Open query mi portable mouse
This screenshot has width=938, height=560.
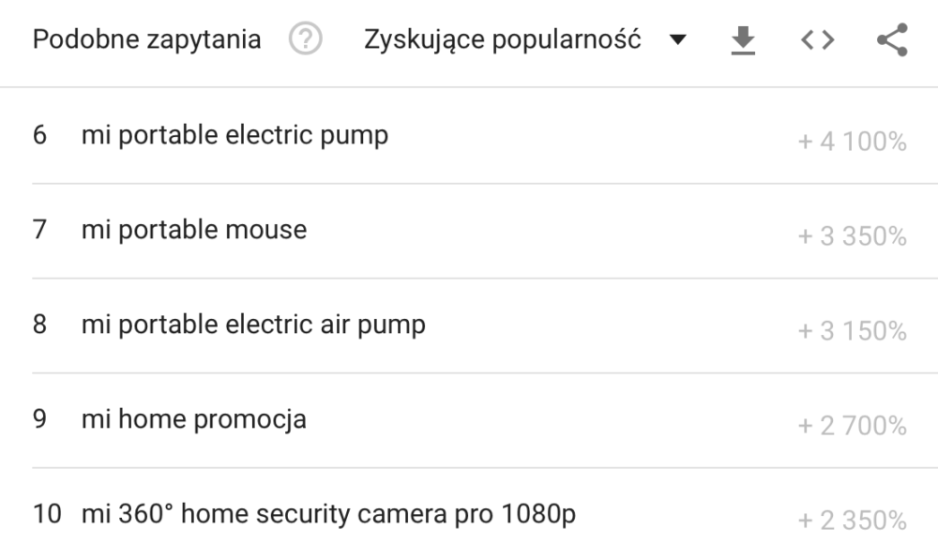pos(194,230)
